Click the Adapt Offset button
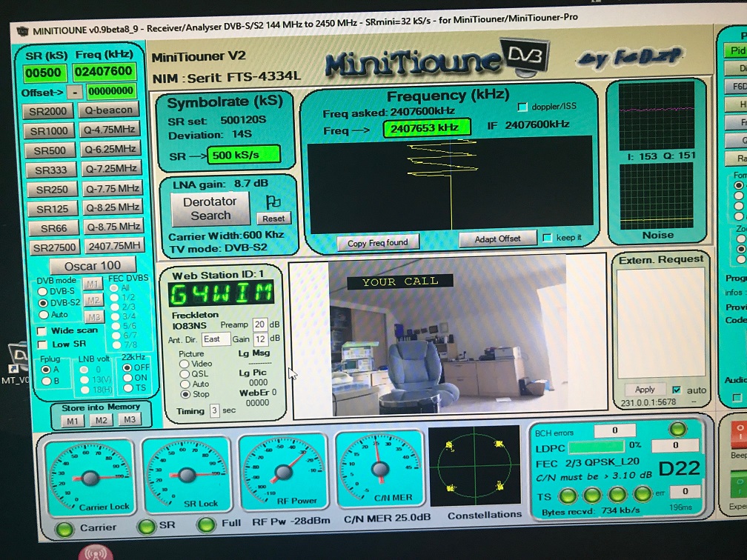Image resolution: width=747 pixels, height=560 pixels. (498, 239)
